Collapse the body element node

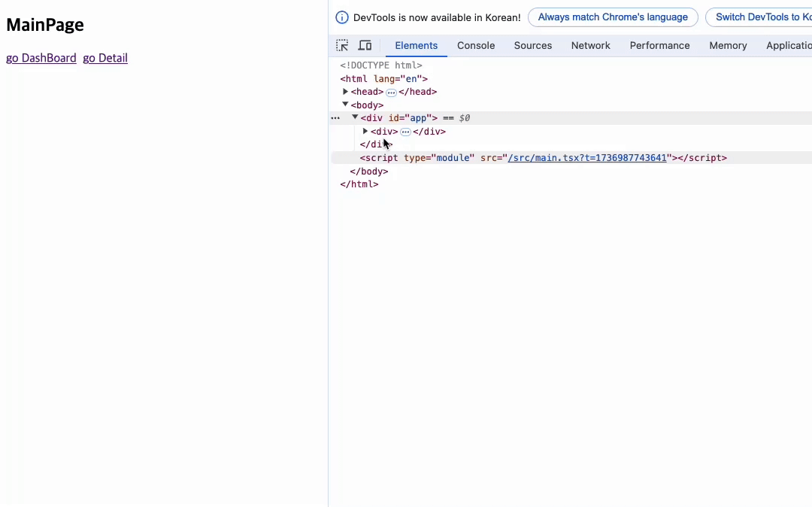pyautogui.click(x=346, y=105)
